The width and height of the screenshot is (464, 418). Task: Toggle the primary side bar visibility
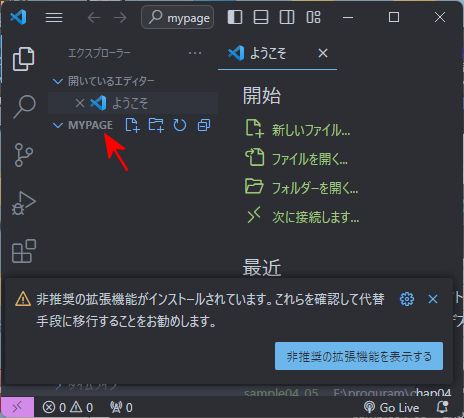click(x=235, y=17)
